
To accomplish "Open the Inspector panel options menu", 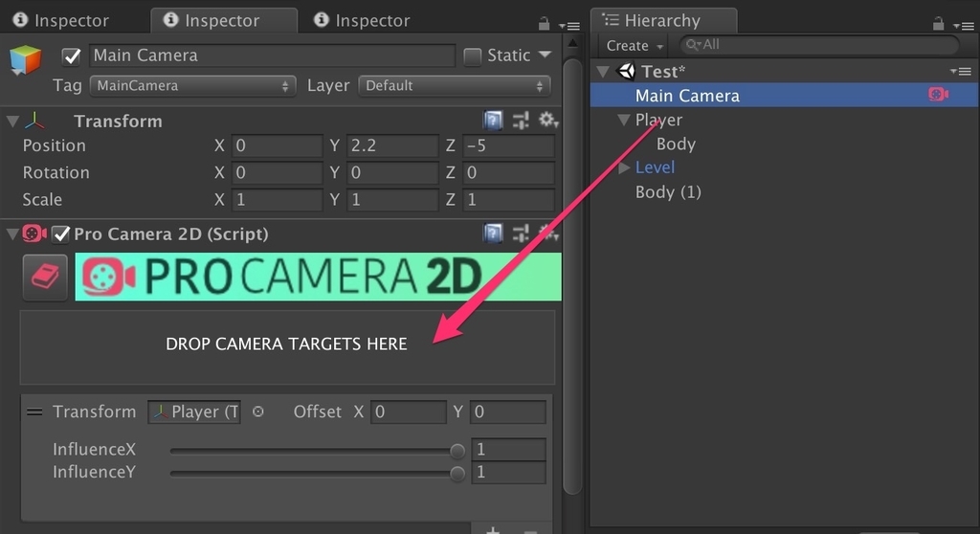I will coord(569,26).
